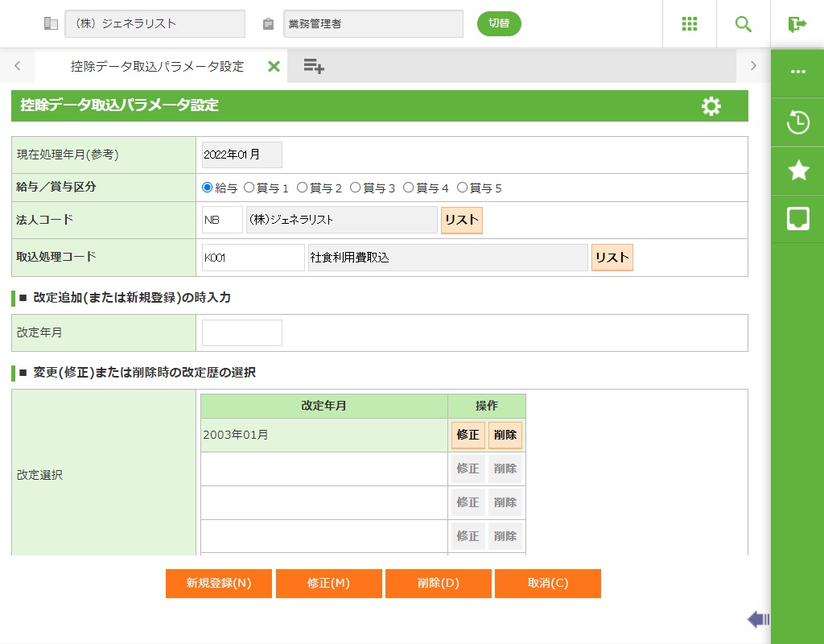The height and width of the screenshot is (644, 824).
Task: Click the inbox tray icon in sidebar
Action: click(797, 218)
